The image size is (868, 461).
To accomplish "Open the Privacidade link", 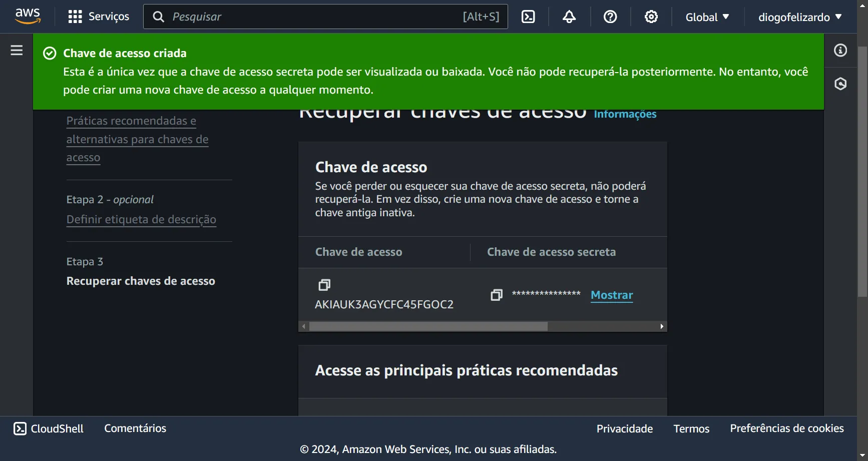I will [x=625, y=428].
